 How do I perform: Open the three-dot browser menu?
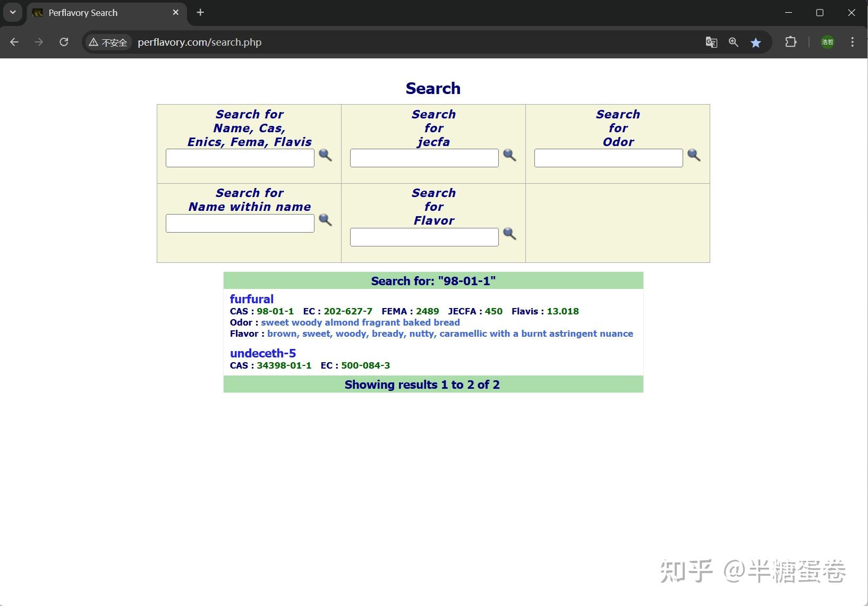click(x=853, y=42)
